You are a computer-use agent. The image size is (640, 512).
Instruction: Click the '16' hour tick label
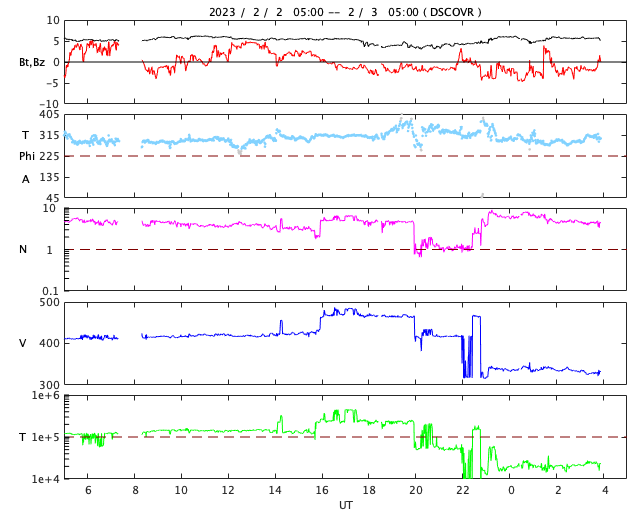322,490
